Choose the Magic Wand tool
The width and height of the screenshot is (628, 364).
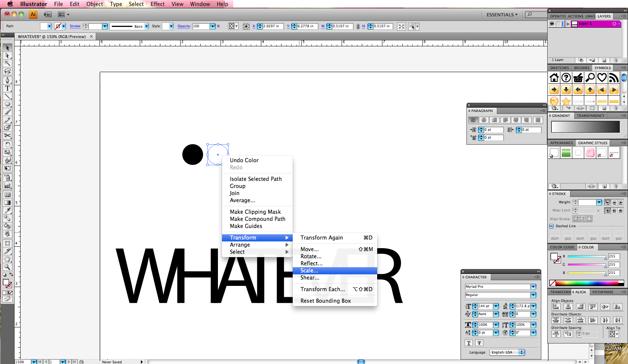click(x=7, y=63)
